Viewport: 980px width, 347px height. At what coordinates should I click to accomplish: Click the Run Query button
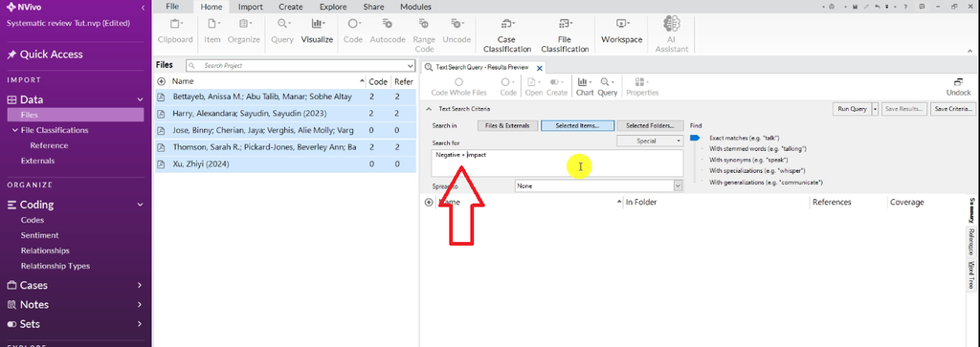pos(851,109)
